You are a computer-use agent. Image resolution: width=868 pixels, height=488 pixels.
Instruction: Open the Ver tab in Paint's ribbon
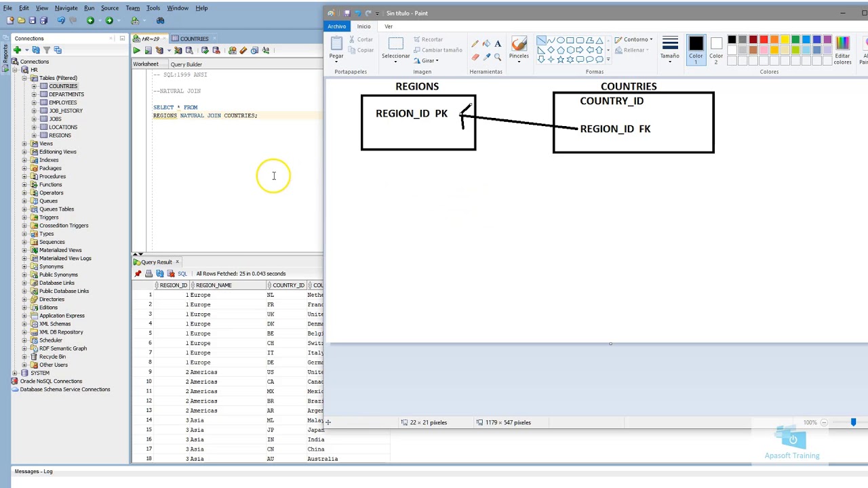389,26
